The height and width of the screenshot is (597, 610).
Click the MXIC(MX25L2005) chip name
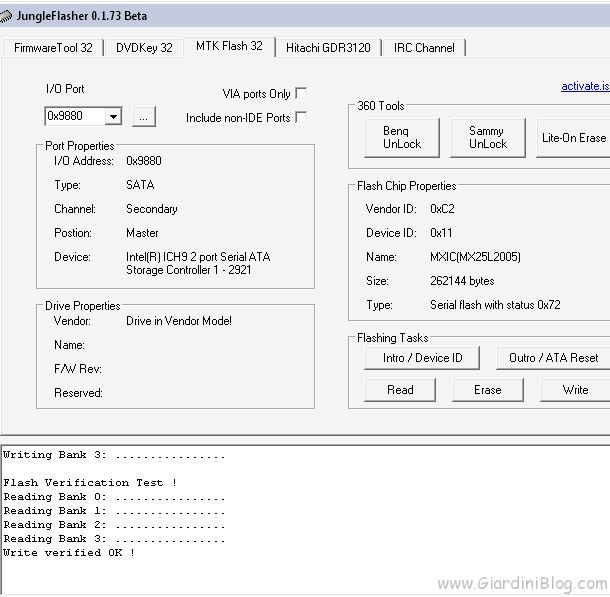point(475,257)
